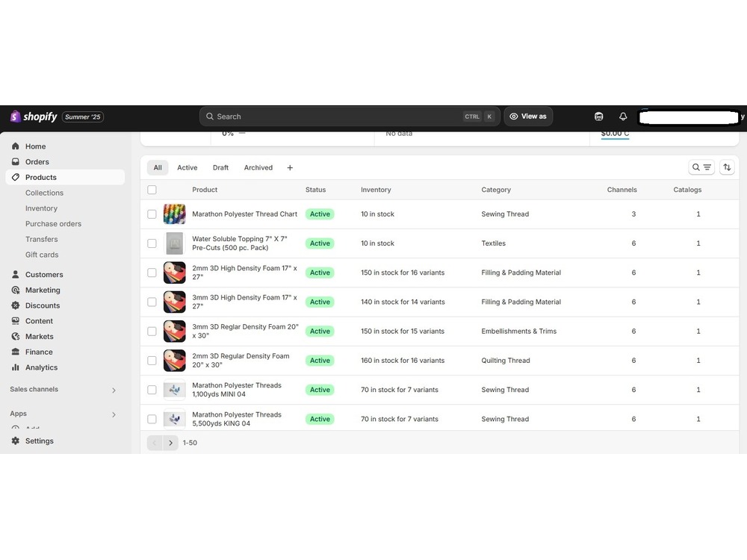Image resolution: width=747 pixels, height=560 pixels.
Task: Click the Category column header
Action: pyautogui.click(x=496, y=190)
